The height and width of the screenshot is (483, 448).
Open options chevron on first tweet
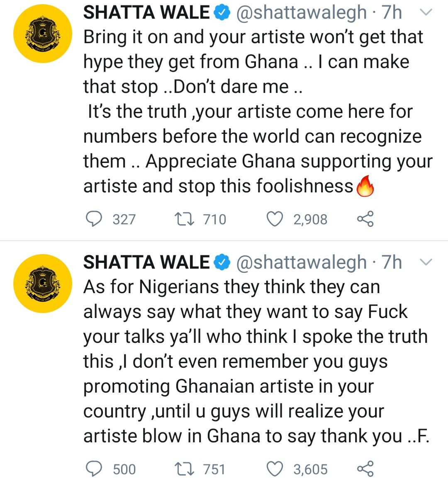coord(426,12)
